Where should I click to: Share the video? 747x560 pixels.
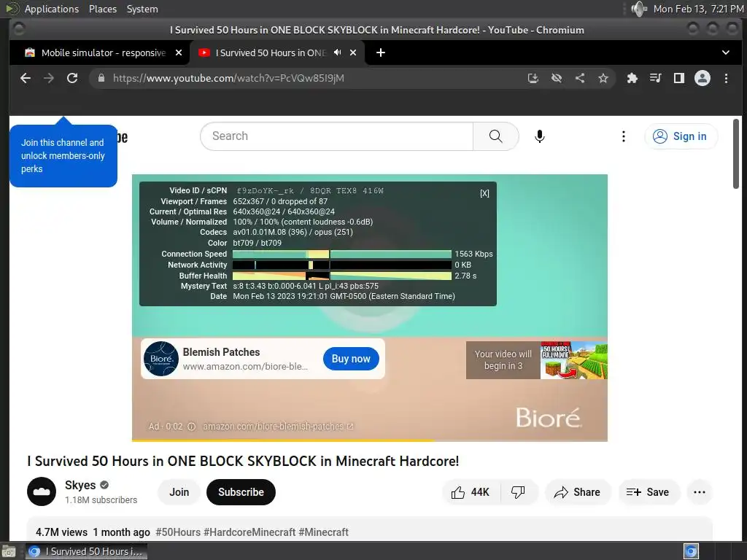578,492
